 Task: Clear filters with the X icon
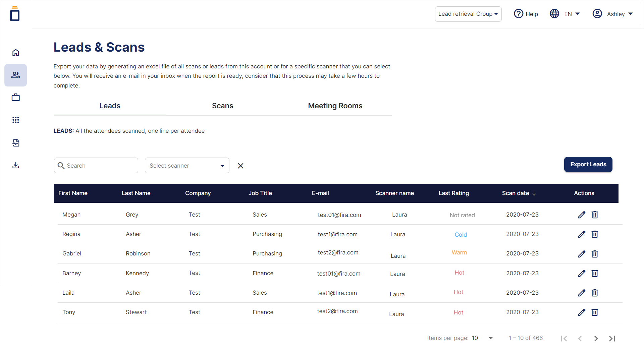240,166
